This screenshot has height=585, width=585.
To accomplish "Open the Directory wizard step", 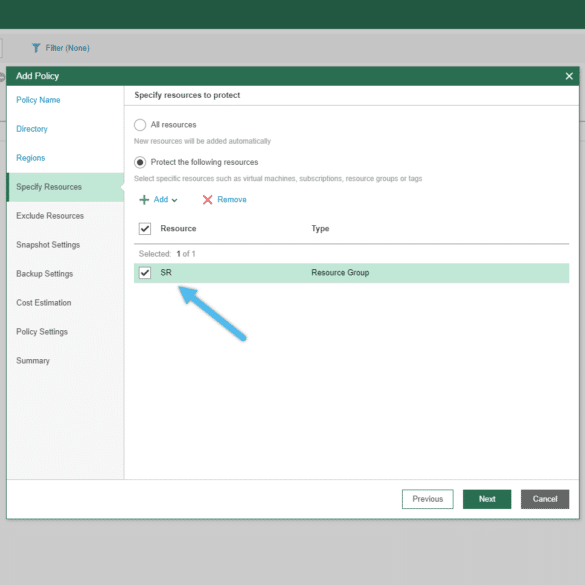I will click(32, 129).
